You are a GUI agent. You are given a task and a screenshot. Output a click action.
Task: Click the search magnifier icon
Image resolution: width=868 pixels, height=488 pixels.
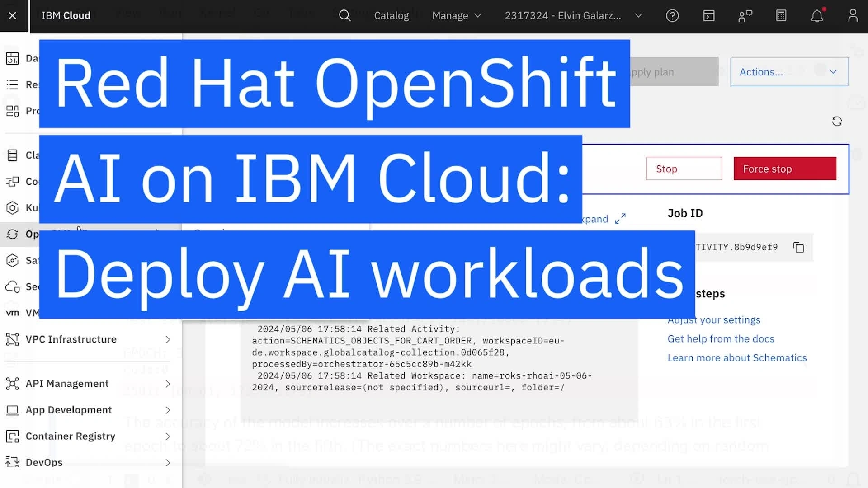(x=344, y=16)
